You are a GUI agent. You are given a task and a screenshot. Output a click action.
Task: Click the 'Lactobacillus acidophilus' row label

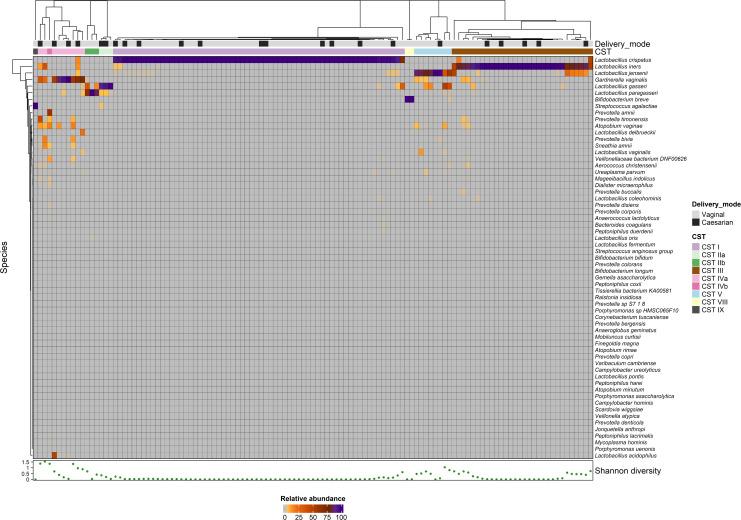click(625, 456)
